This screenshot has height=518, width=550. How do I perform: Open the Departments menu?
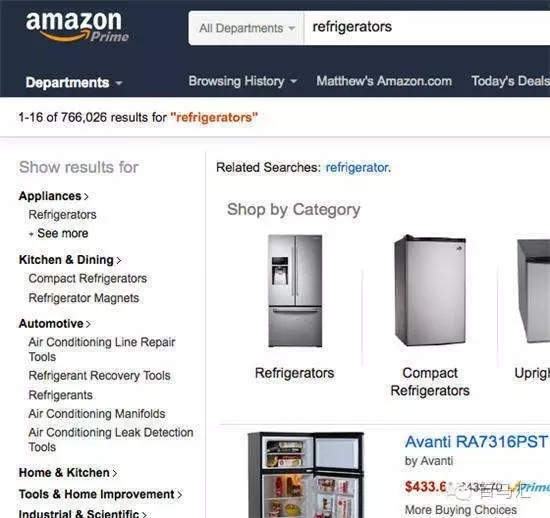pos(74,82)
